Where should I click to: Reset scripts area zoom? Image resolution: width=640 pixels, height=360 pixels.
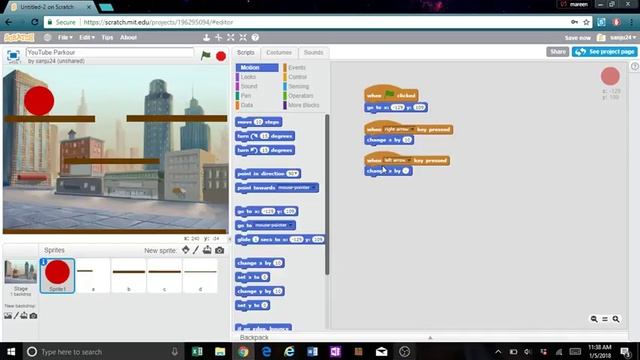(605, 319)
